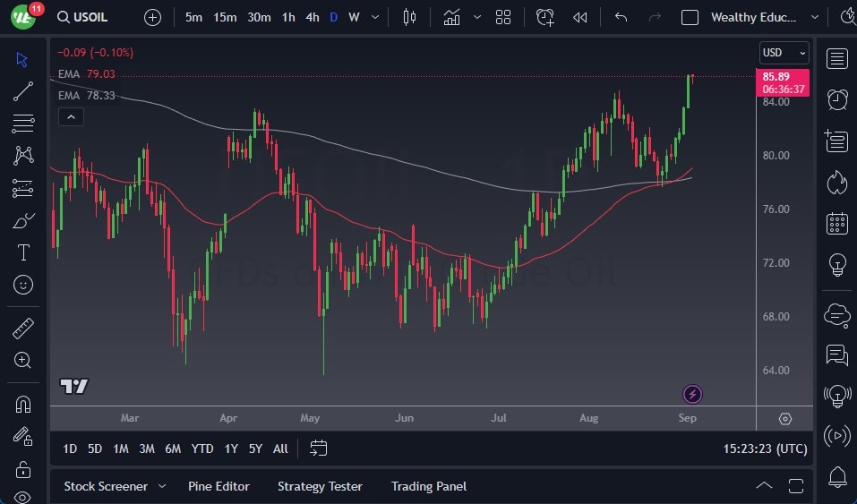Open the economic calendar panel
Viewport: 857px width, 504px height.
[837, 223]
